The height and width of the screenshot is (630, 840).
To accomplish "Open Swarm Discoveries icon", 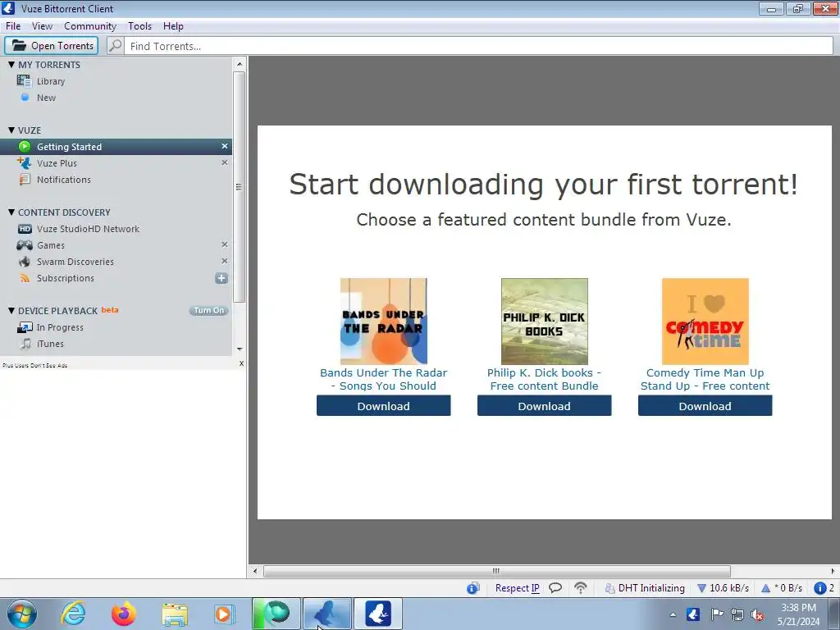I will click(25, 262).
